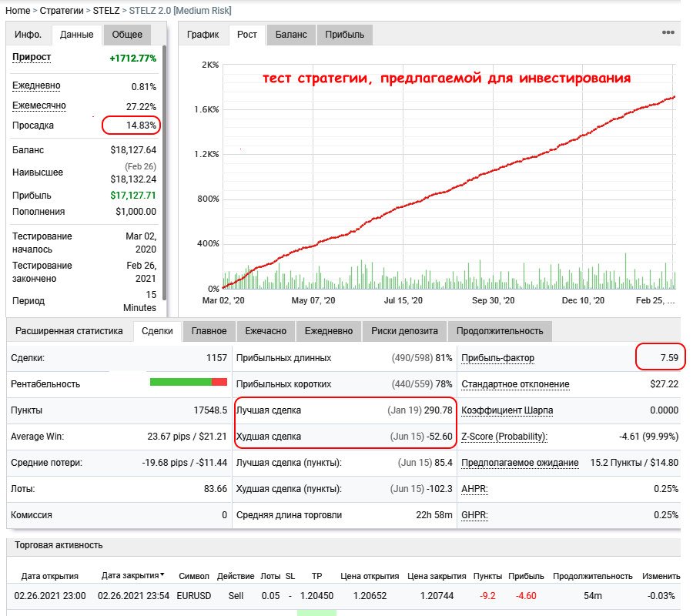Screen dimensions: 693x616
Task: View the Продолжительность statistics tab
Action: click(500, 331)
